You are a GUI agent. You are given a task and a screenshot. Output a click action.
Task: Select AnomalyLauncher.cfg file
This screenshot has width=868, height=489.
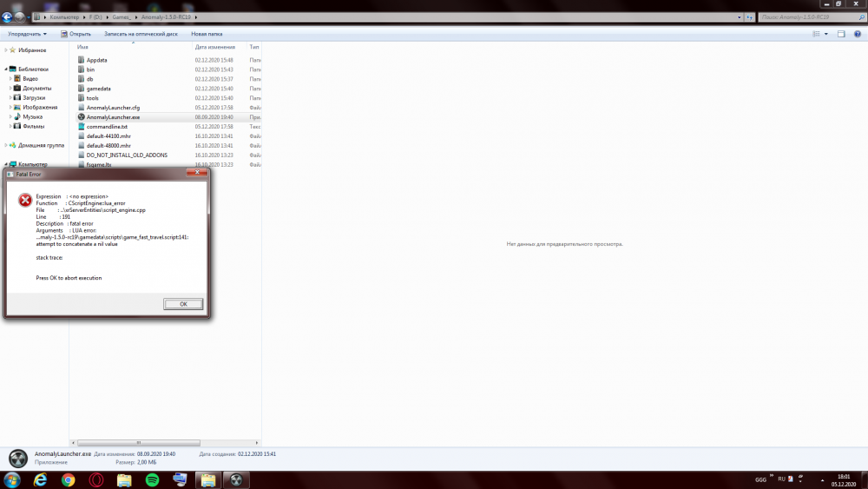click(113, 108)
